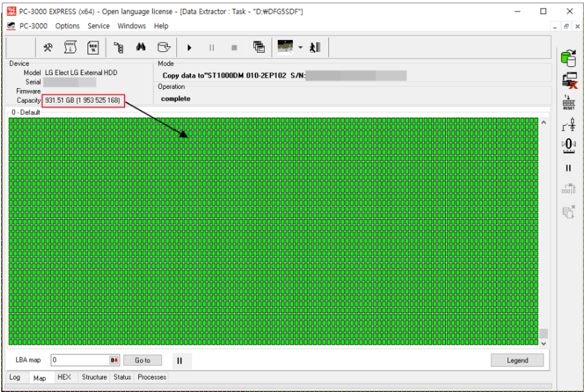Click the capacity value 931.51 GB
585x392 pixels.
point(83,101)
